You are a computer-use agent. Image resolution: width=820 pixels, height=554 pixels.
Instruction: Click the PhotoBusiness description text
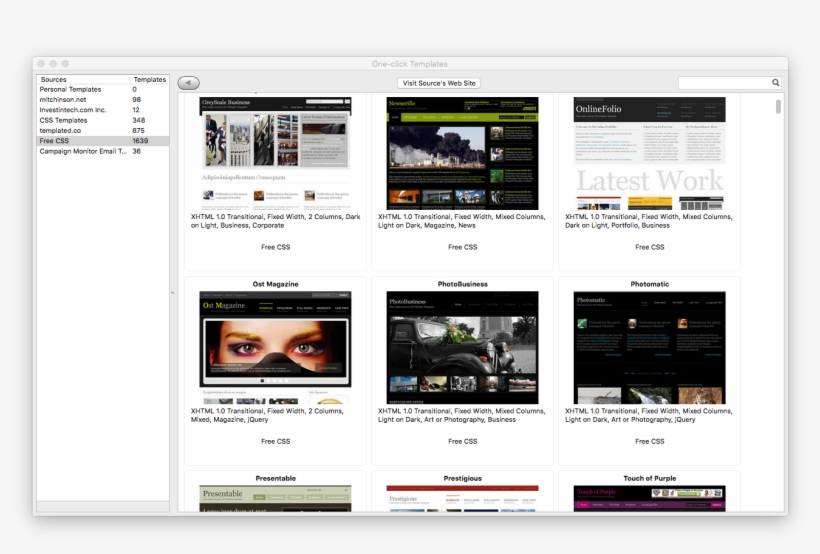tap(462, 415)
